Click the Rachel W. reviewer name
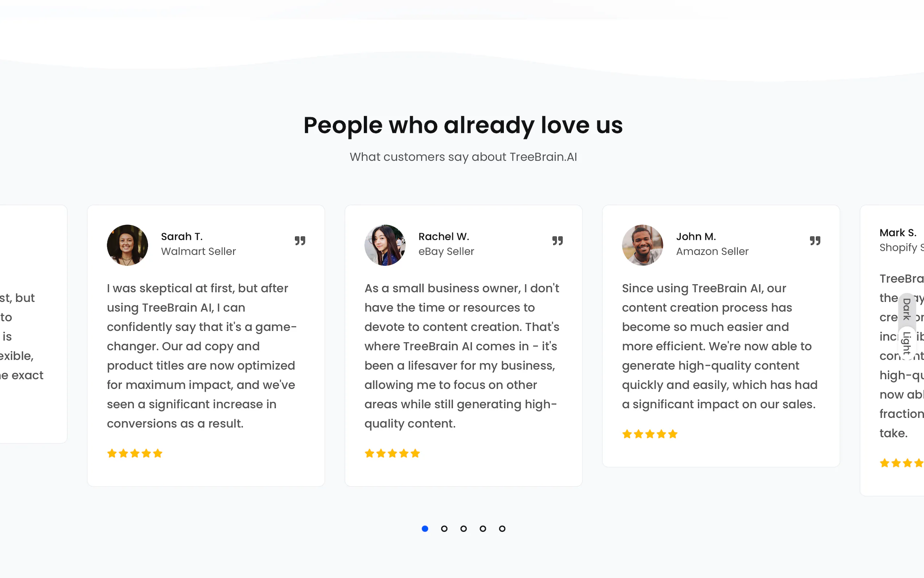This screenshot has height=578, width=924. coord(444,237)
